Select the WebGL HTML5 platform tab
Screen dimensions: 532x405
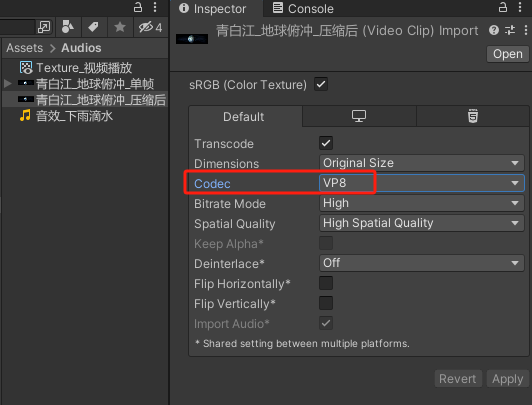pyautogui.click(x=473, y=116)
